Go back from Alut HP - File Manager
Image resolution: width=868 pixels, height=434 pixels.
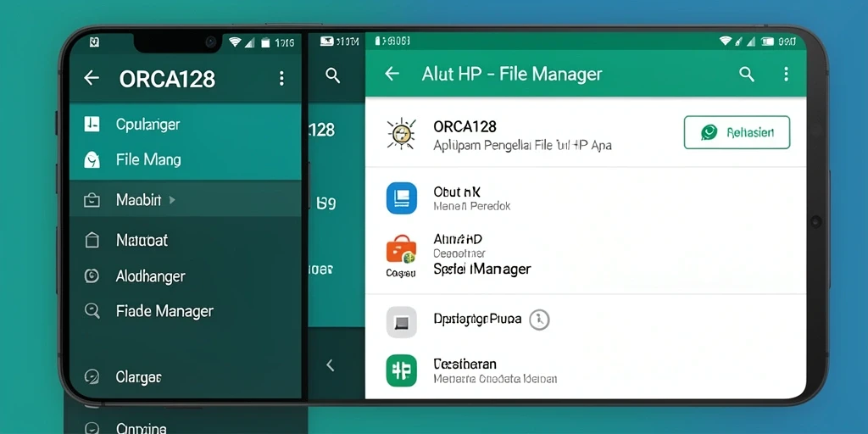[392, 74]
